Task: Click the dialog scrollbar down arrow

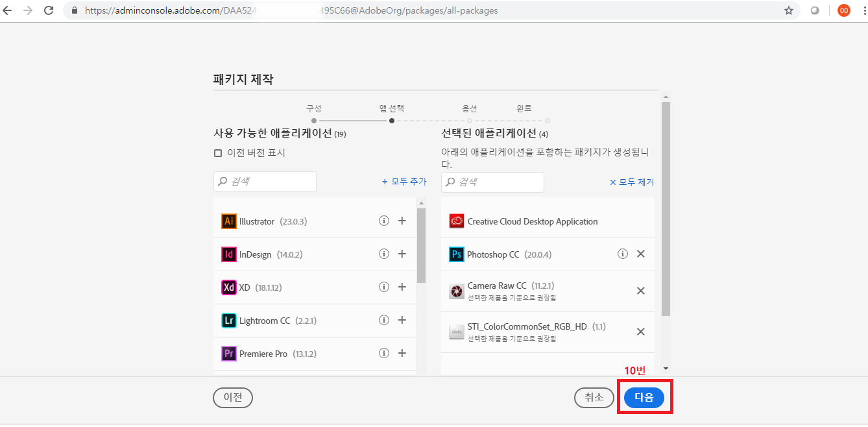Action: (666, 368)
